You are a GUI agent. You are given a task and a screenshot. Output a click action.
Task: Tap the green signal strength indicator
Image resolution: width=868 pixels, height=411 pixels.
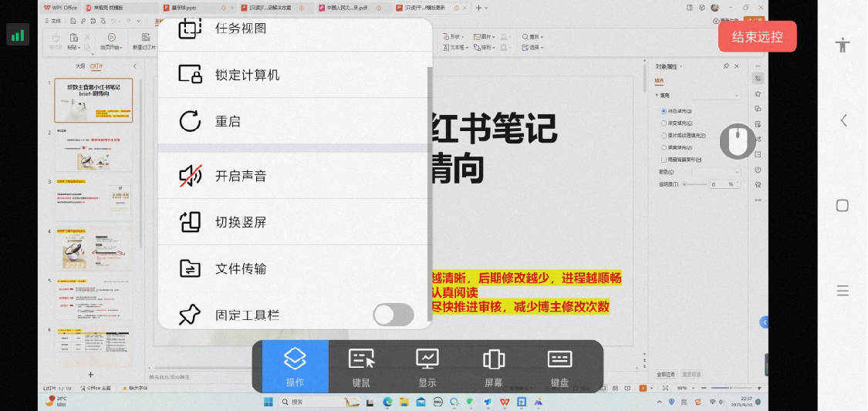pos(18,34)
